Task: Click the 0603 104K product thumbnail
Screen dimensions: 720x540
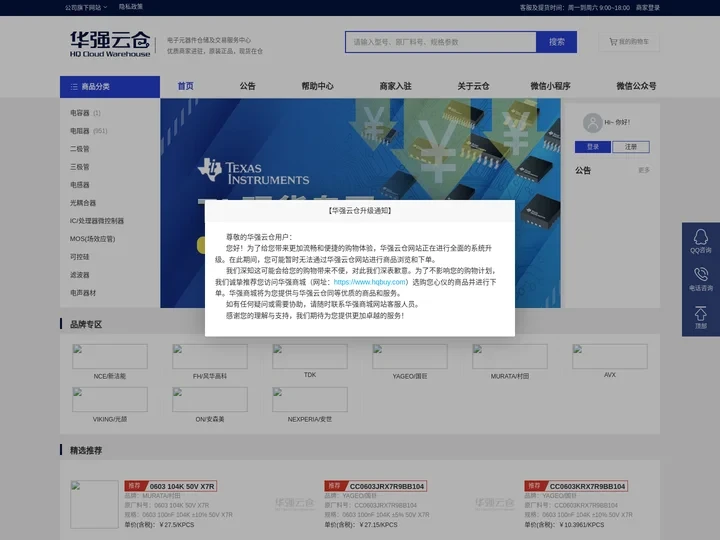Action: click(94, 504)
